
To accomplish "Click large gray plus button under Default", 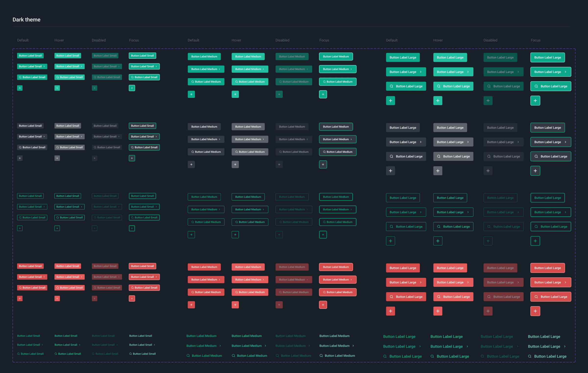I will tap(390, 171).
